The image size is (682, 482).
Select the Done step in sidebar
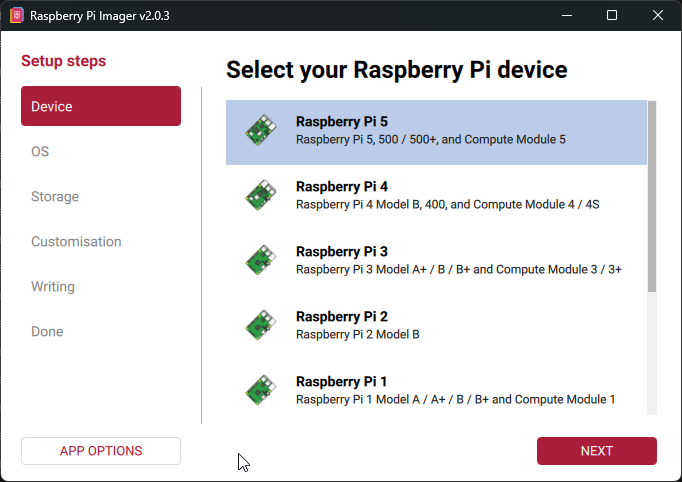coord(47,332)
